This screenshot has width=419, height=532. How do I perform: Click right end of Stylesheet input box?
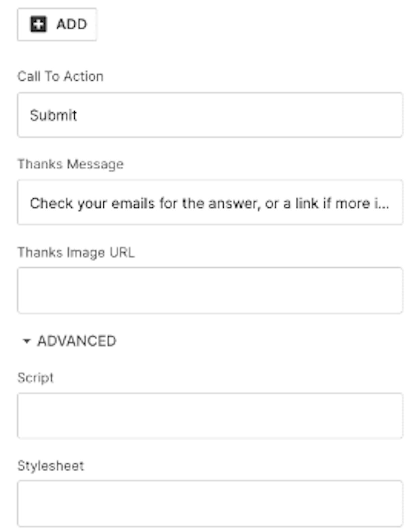tap(392, 503)
